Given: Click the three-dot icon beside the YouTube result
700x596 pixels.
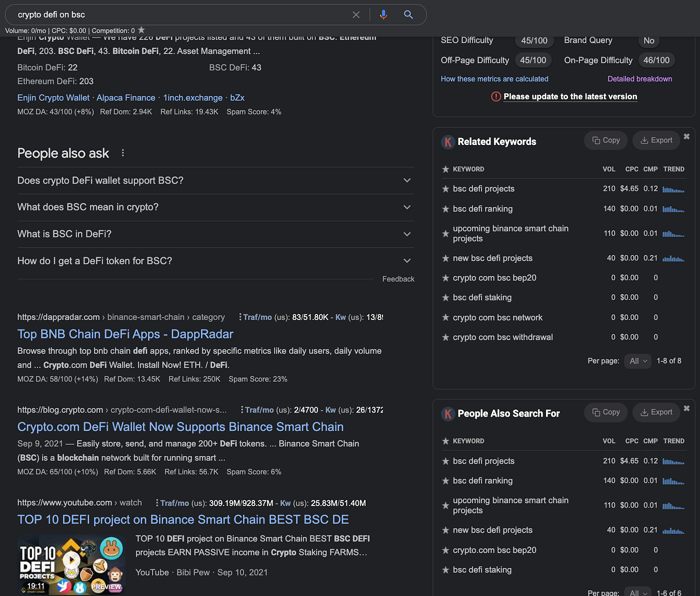Looking at the screenshot, I should [157, 503].
